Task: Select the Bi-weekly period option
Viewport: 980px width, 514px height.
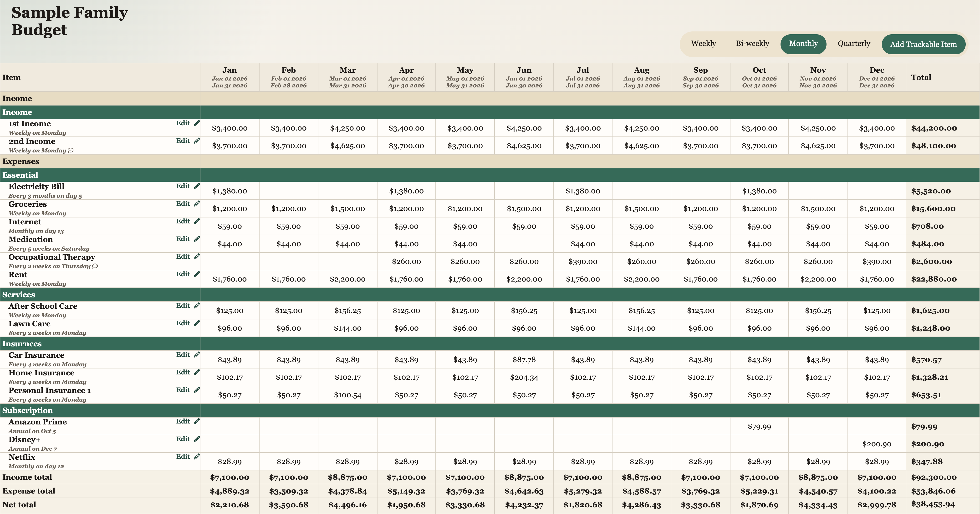Action: click(752, 44)
